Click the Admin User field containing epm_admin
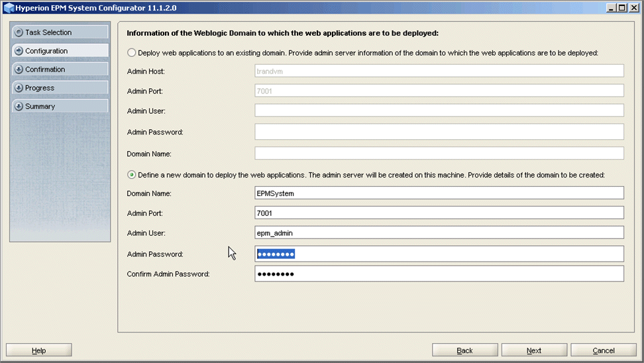Image resolution: width=644 pixels, height=363 pixels. point(439,233)
